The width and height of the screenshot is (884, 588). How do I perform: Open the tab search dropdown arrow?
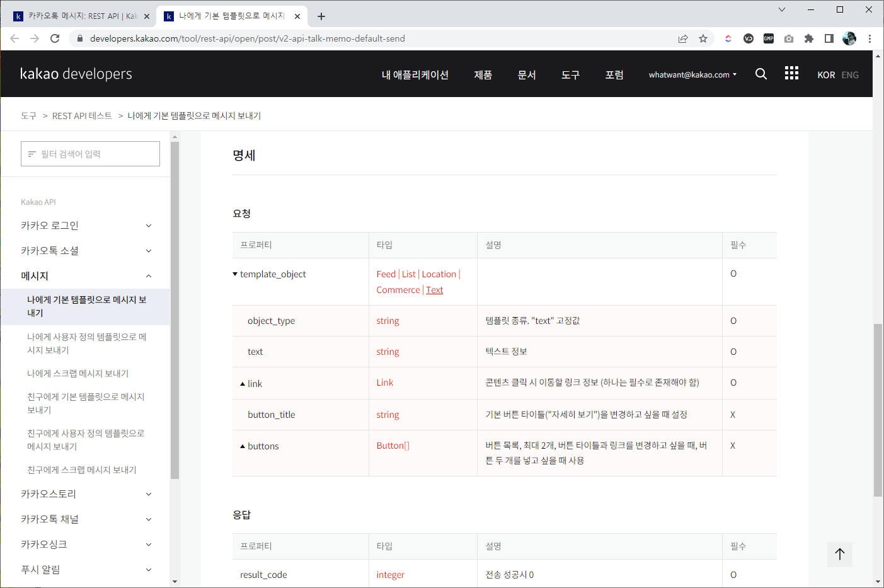click(x=782, y=9)
